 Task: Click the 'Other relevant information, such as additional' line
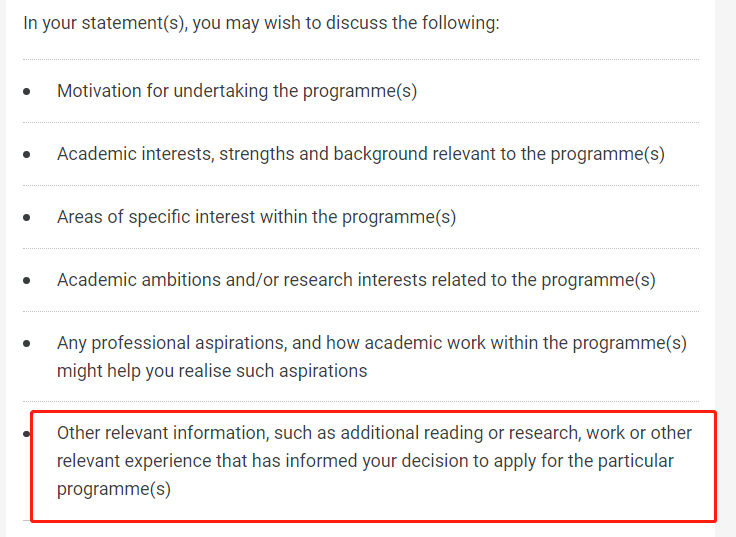pos(374,433)
